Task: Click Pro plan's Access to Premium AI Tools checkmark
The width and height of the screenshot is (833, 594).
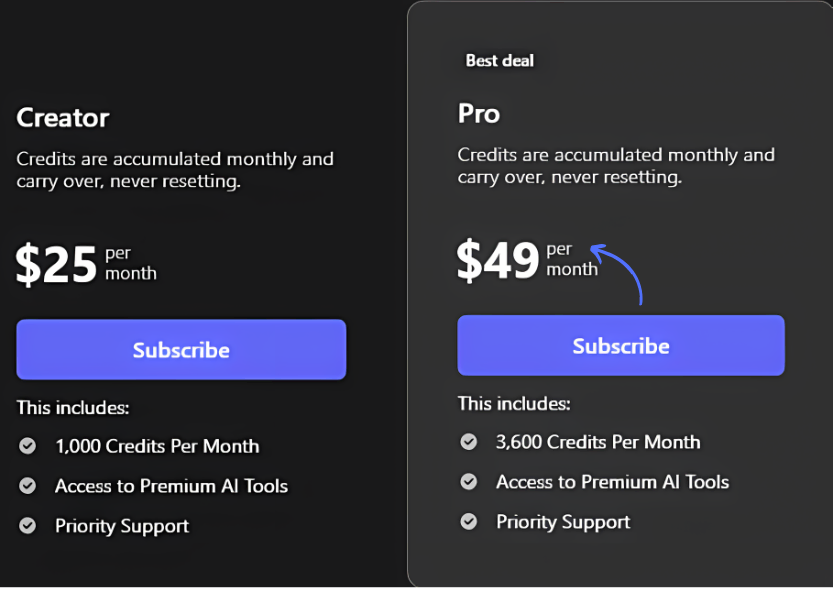Action: [468, 482]
